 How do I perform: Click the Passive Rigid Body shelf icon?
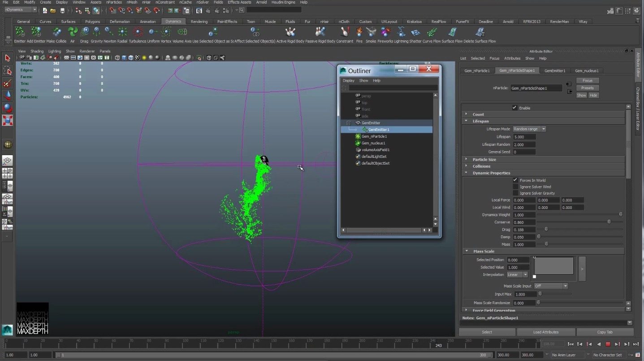pos(320,32)
